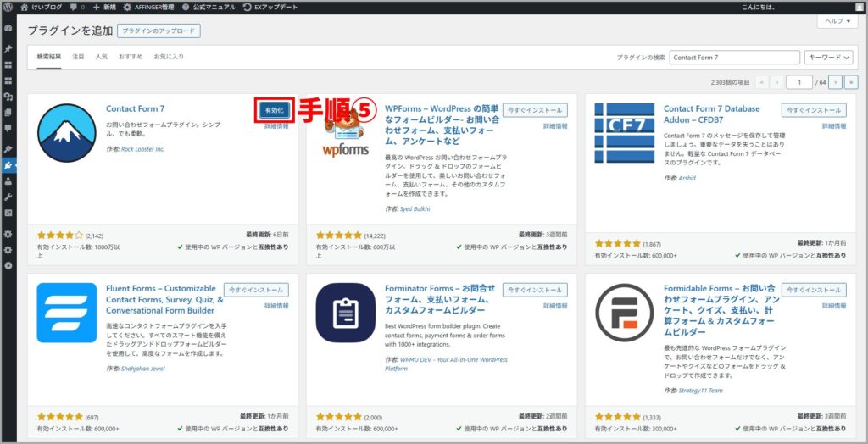Click the Forminator clipboard plugin icon

pos(345,312)
